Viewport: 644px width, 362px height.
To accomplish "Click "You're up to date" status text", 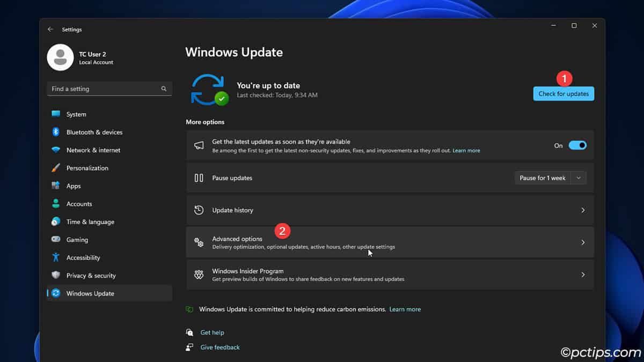I will click(268, 85).
